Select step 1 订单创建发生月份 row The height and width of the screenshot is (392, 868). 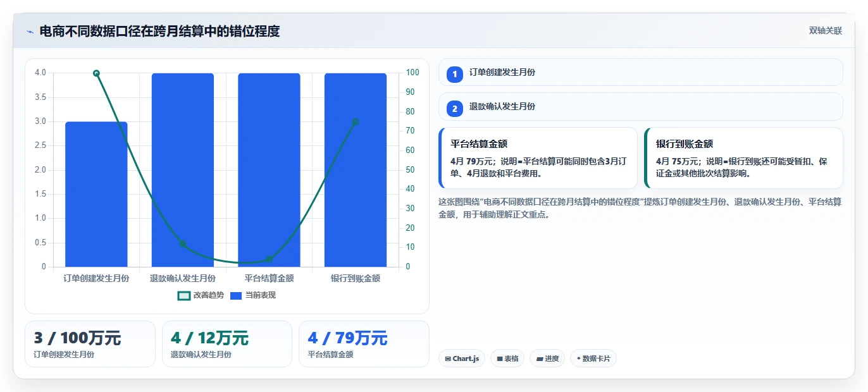[640, 72]
